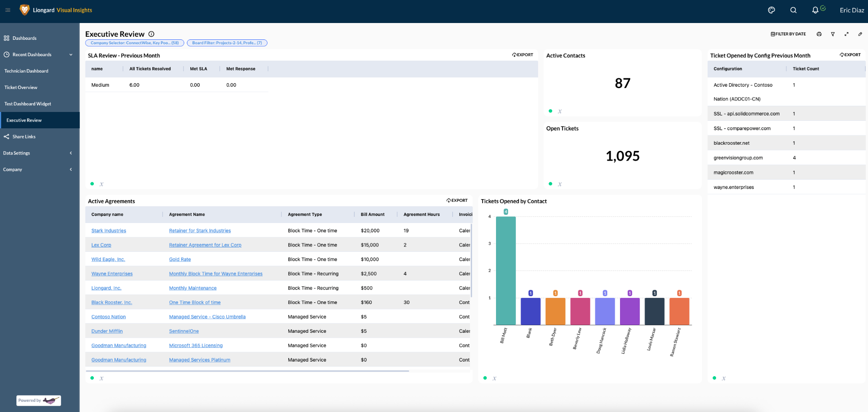Open global search from the top bar
Viewport: 868px width, 412px height.
point(793,10)
